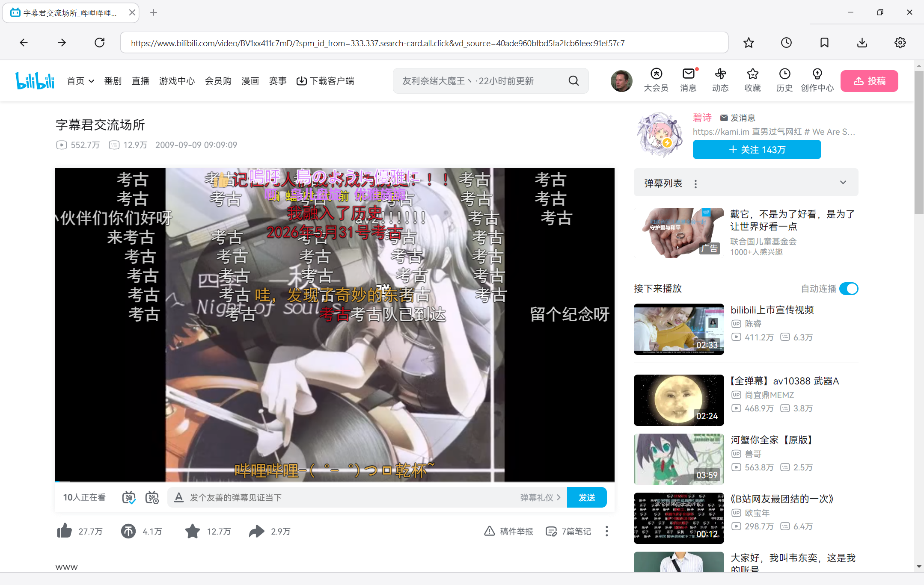Open 7篇笔记 notes link
This screenshot has width=924, height=585.
coord(568,531)
